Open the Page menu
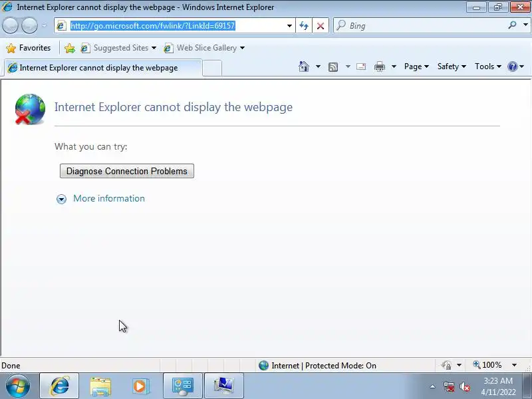 coord(416,66)
